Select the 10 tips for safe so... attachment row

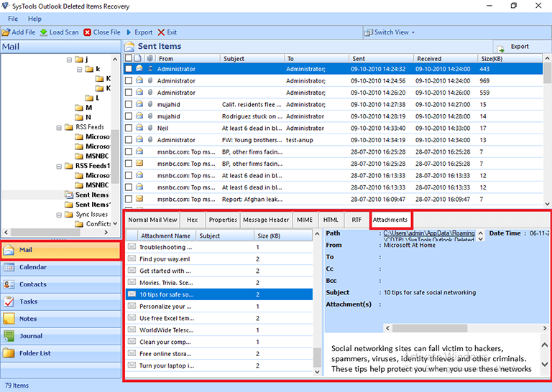point(219,294)
